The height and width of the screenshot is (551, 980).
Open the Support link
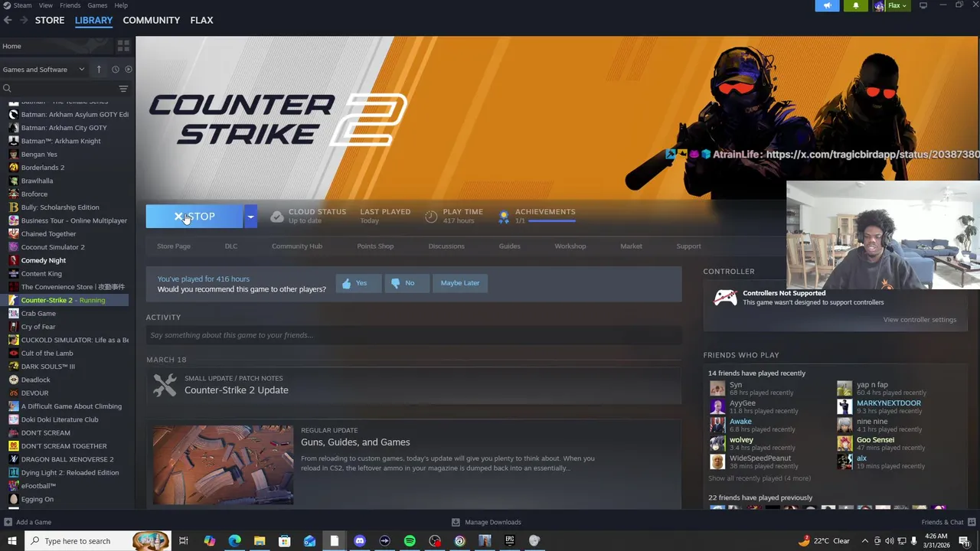(x=688, y=246)
